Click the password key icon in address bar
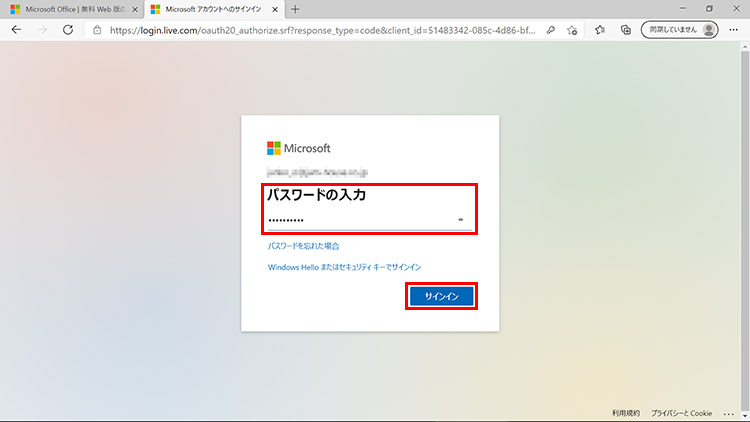Screen dimensions: 750x422 pos(551,30)
